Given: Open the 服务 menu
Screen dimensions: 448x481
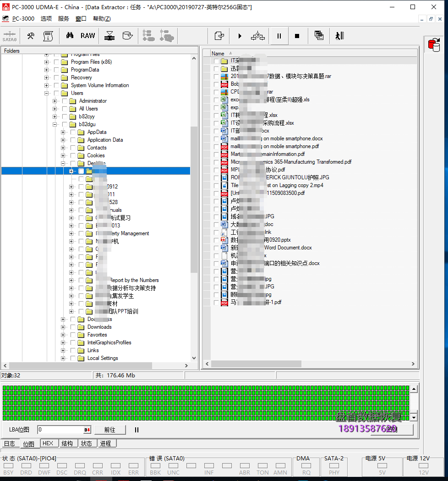Looking at the screenshot, I should tap(63, 19).
